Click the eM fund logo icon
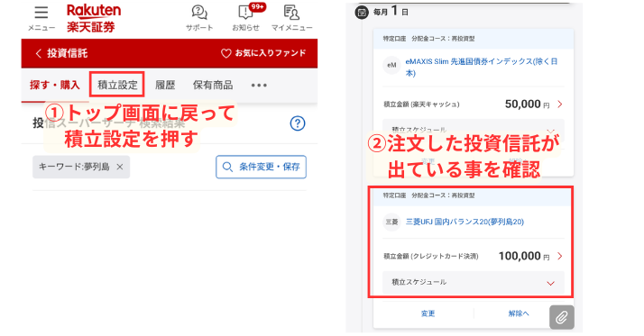This screenshot has width=644, height=336. pos(391,65)
